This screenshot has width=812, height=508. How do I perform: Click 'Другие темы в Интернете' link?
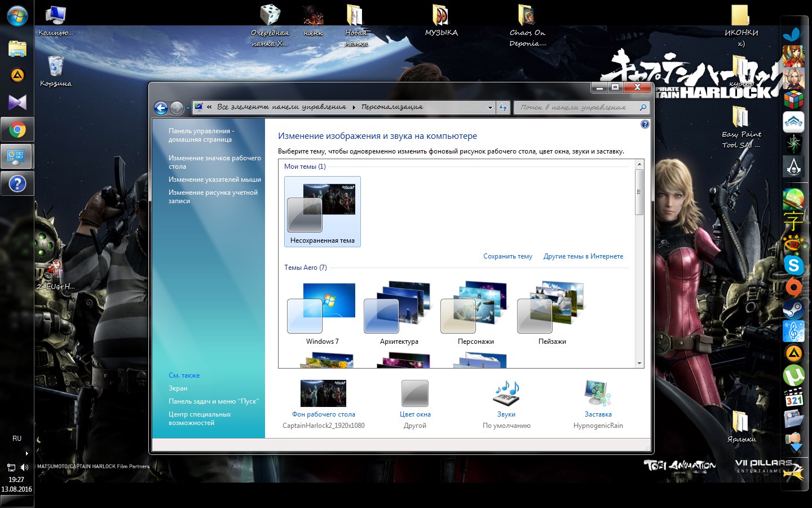(x=583, y=256)
